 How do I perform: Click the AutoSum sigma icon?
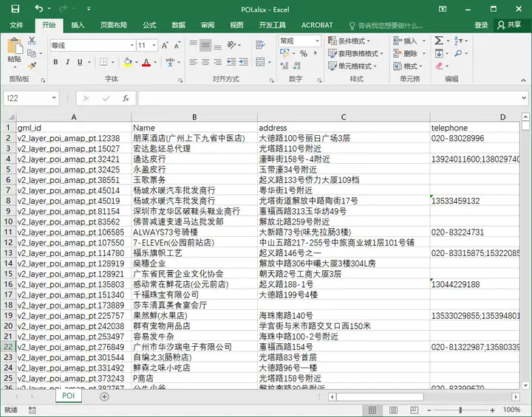(439, 41)
